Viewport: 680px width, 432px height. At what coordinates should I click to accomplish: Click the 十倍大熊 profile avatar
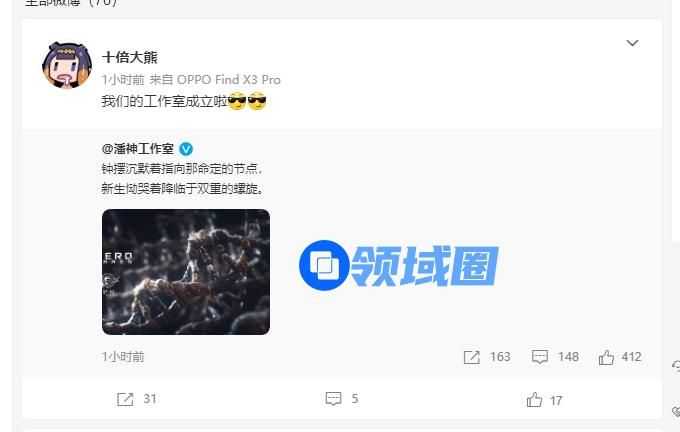[67, 65]
